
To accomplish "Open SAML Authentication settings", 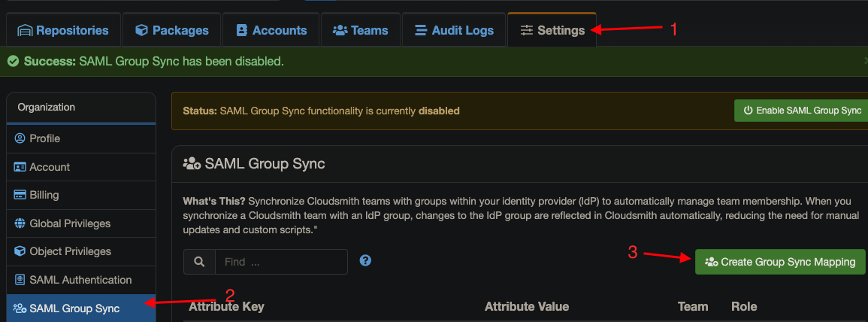I will [81, 280].
